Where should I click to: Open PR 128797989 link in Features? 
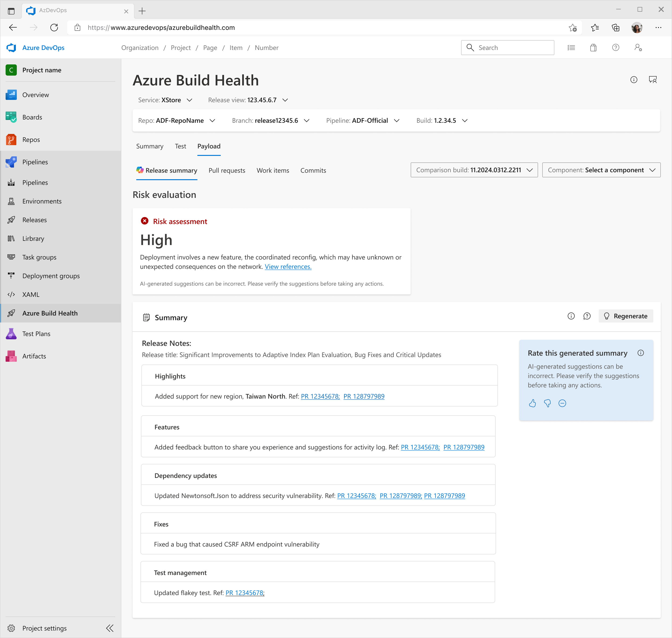coord(464,448)
